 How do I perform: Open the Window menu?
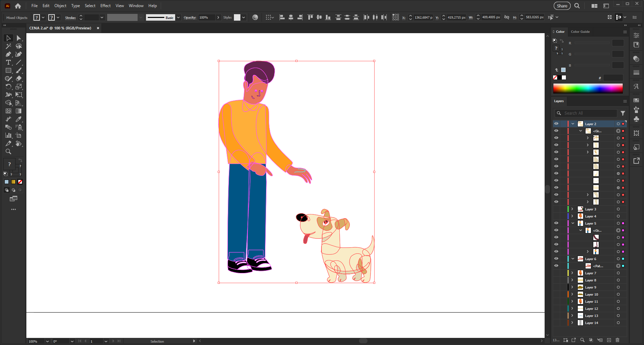point(136,6)
